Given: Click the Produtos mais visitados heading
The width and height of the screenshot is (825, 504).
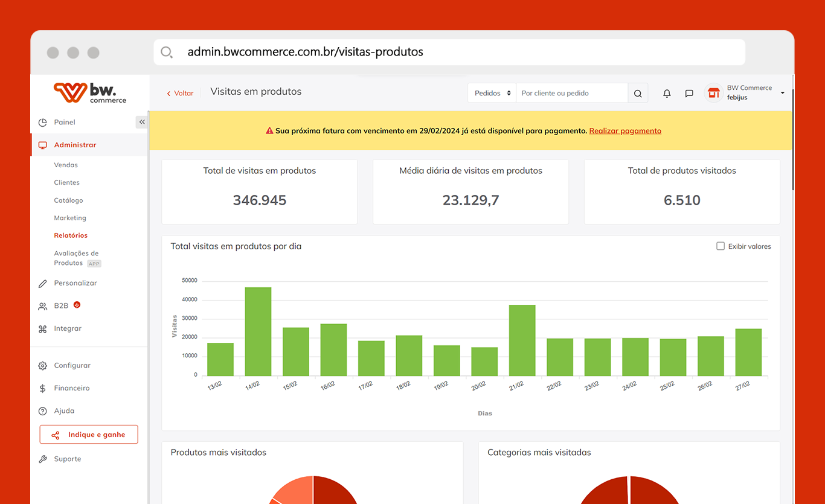Looking at the screenshot, I should click(219, 452).
